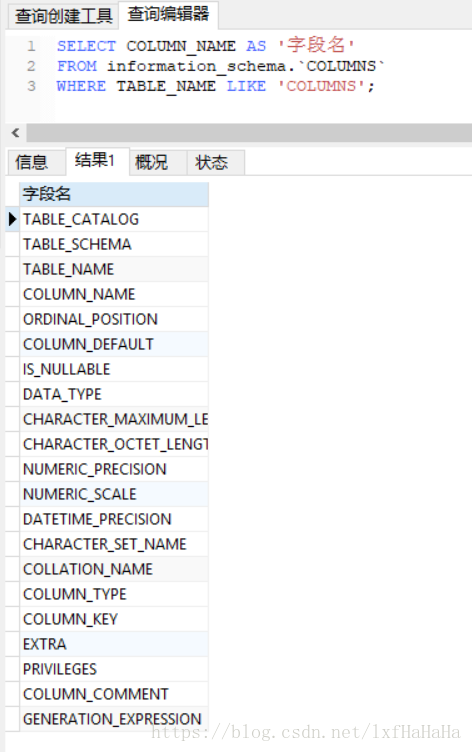Select the EXTRA cell

click(114, 644)
